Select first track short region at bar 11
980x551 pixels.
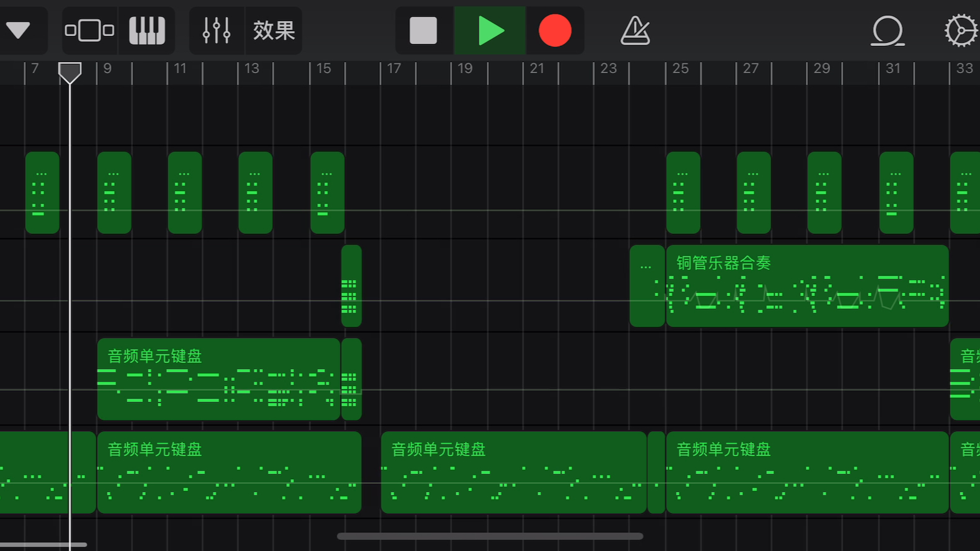coord(185,193)
